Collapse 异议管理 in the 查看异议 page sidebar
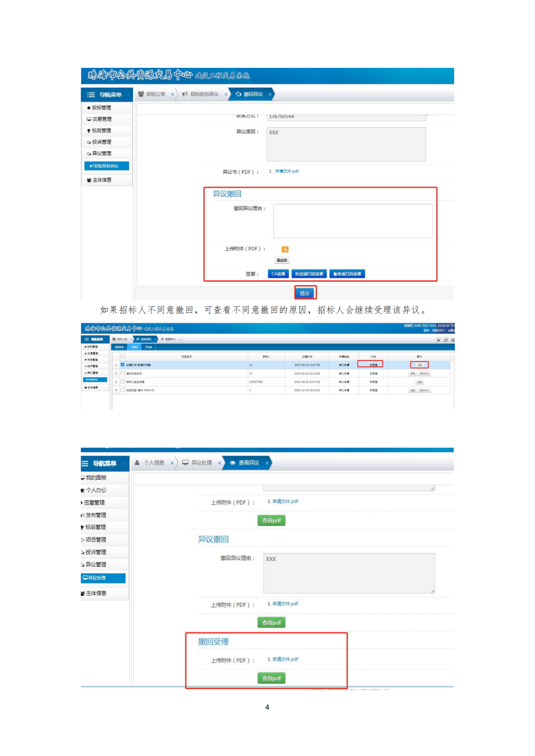 pyautogui.click(x=105, y=564)
